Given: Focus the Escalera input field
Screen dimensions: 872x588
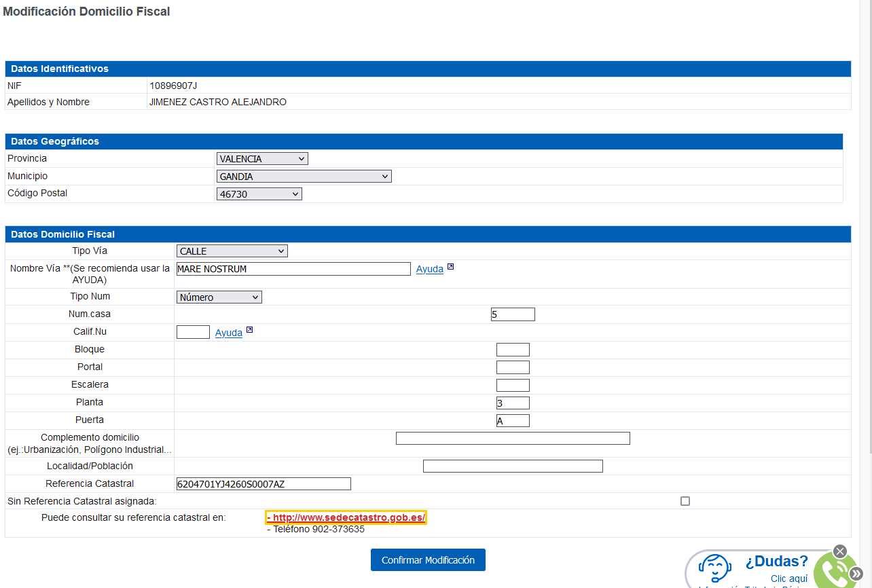Looking at the screenshot, I should click(513, 385).
